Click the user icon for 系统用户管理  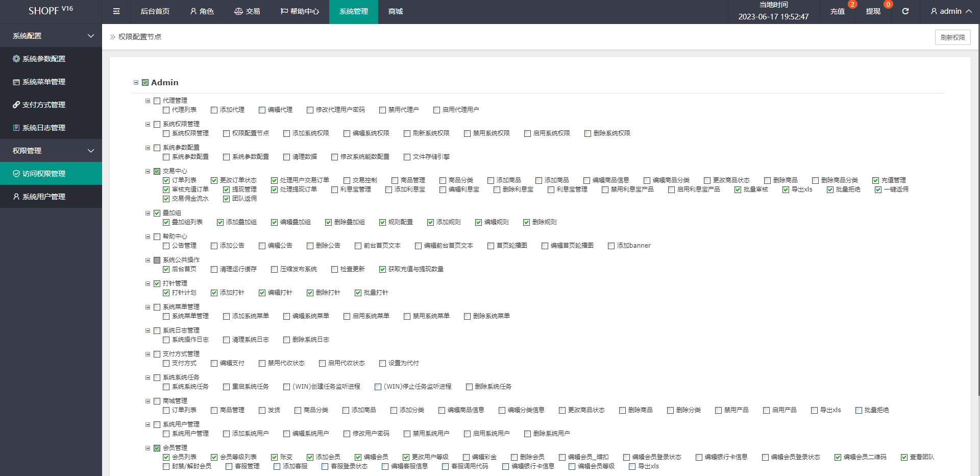click(x=16, y=197)
